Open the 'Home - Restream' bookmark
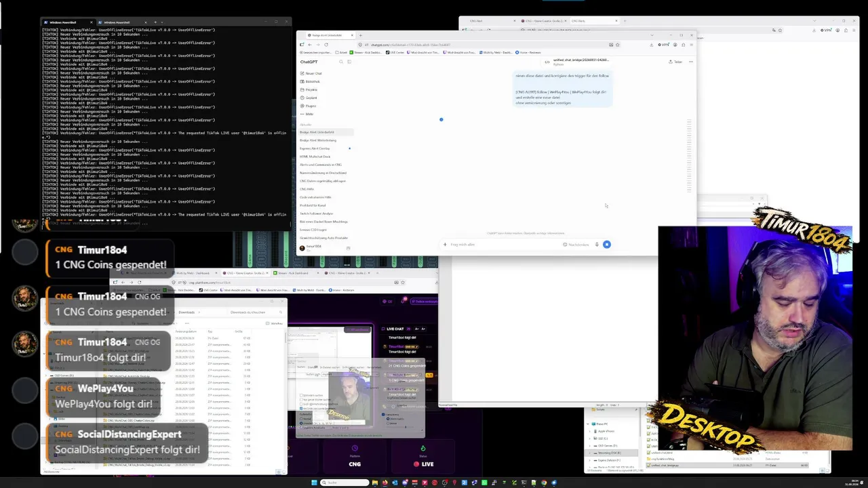 pos(529,52)
